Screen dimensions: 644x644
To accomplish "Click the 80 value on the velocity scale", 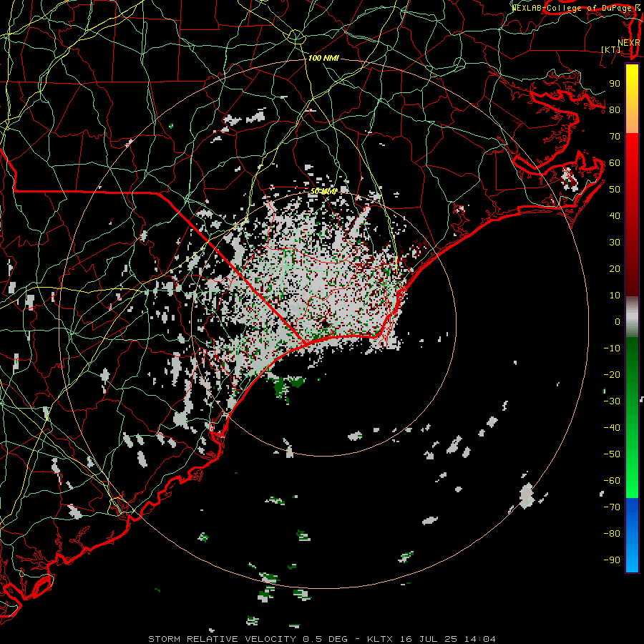I will point(615,109).
